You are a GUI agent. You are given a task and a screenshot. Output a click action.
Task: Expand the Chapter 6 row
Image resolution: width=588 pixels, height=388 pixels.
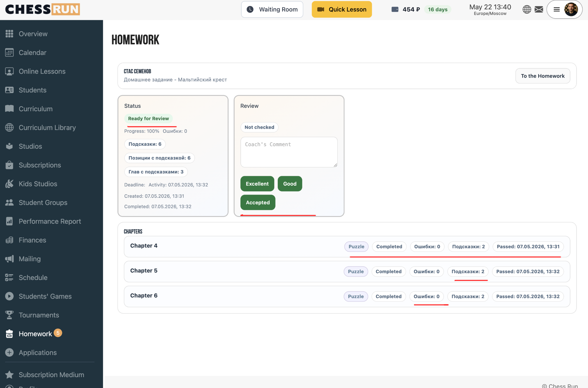[347, 296]
